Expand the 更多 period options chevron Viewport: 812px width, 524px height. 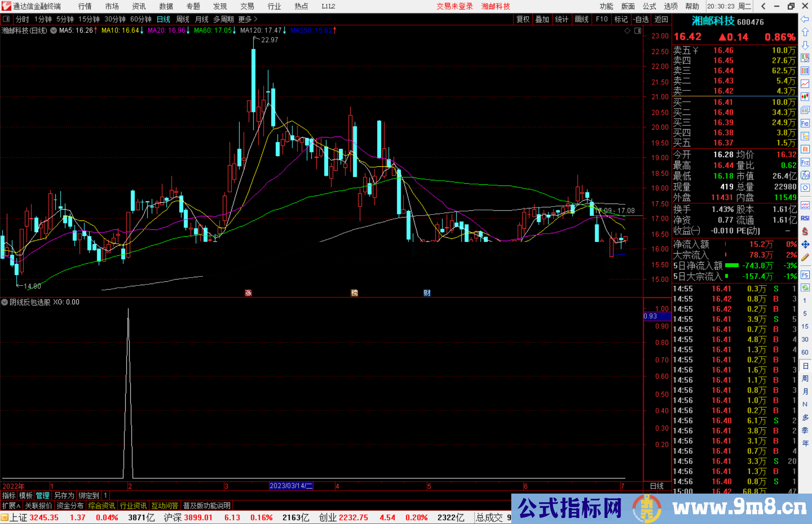click(x=256, y=19)
